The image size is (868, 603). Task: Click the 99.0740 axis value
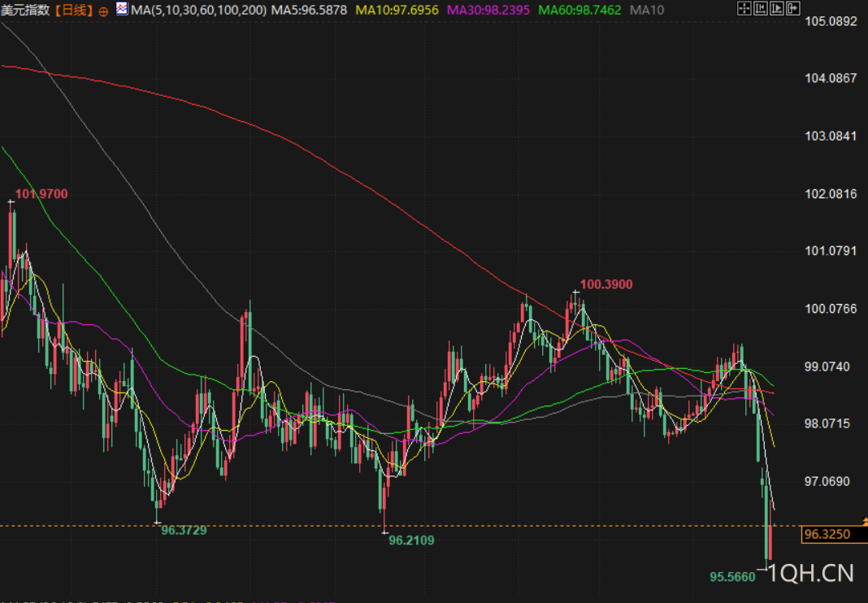[x=827, y=367]
